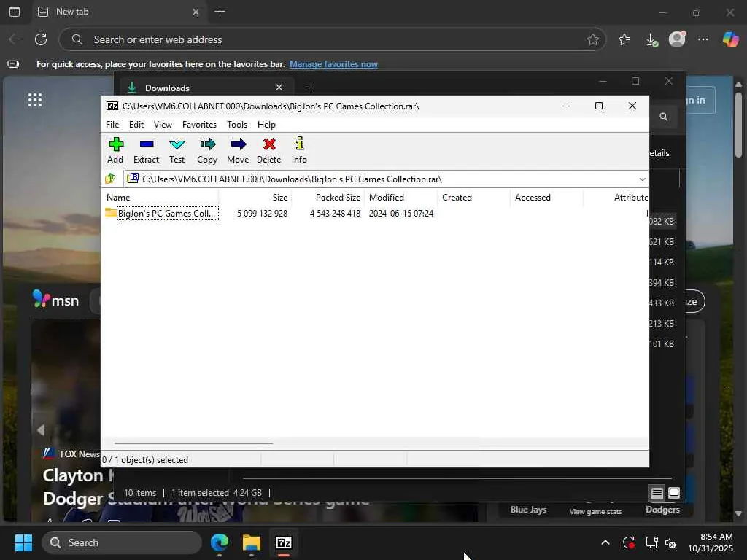Switch File Explorer to details view
This screenshot has width=747, height=560.
(657, 493)
